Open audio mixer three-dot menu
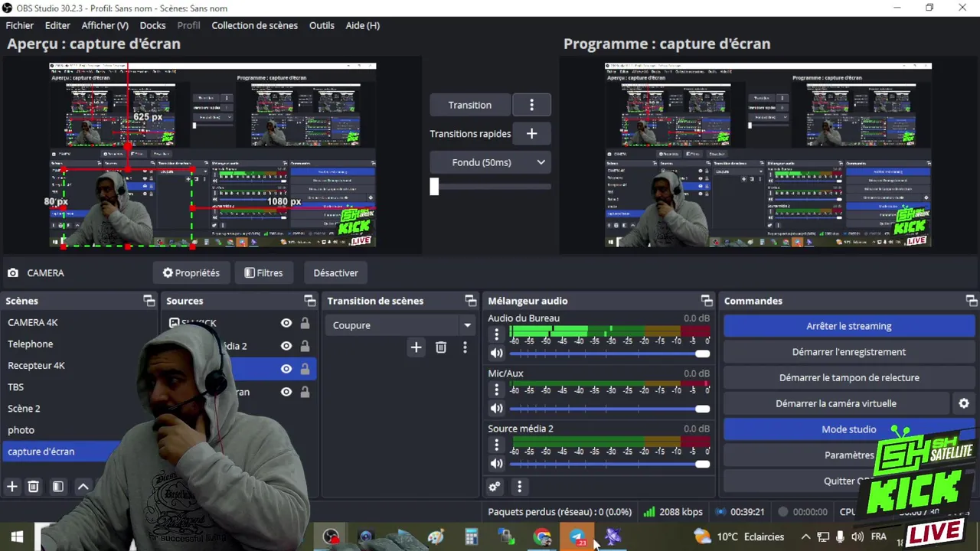The width and height of the screenshot is (980, 551). tap(519, 487)
